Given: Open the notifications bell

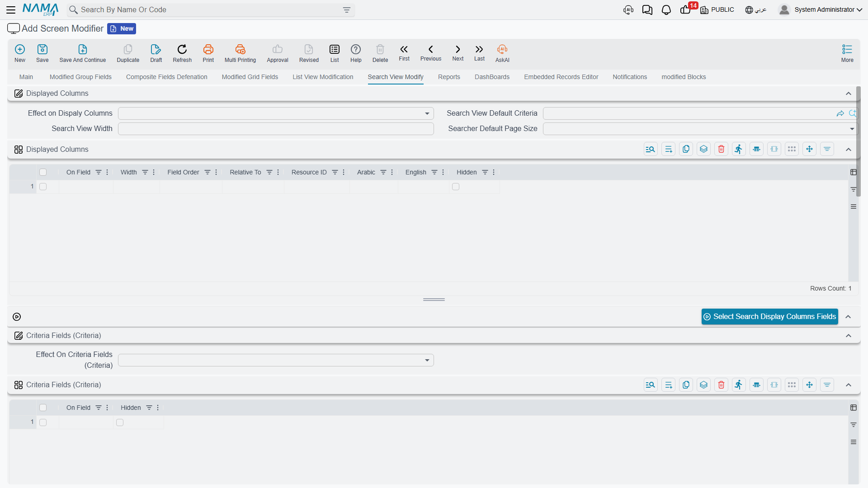Looking at the screenshot, I should click(x=666, y=10).
